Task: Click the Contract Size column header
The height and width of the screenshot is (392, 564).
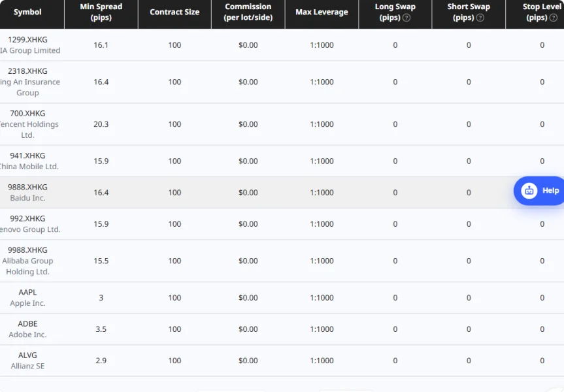Action: pyautogui.click(x=174, y=12)
